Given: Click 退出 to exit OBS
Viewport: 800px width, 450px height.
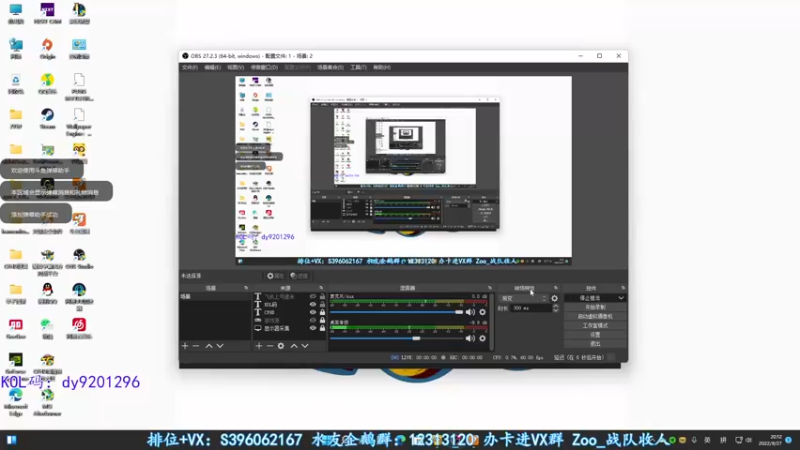Looking at the screenshot, I should tap(595, 344).
